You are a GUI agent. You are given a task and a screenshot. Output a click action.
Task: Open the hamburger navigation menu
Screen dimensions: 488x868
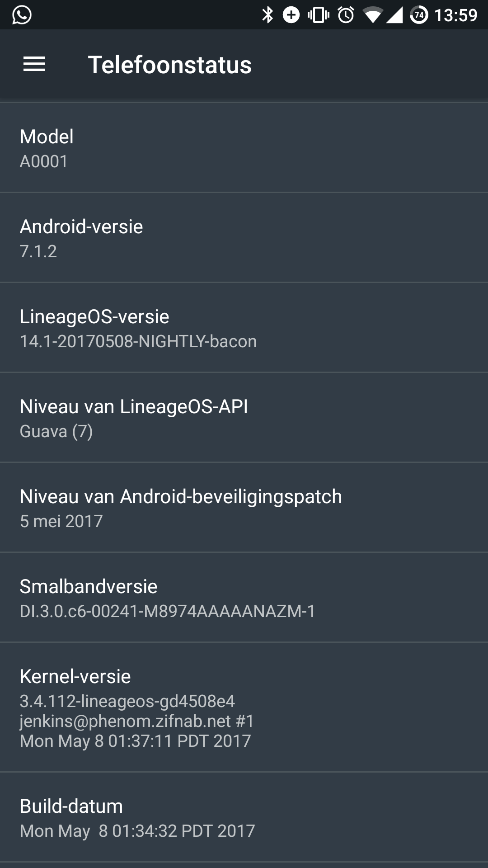pos(34,65)
